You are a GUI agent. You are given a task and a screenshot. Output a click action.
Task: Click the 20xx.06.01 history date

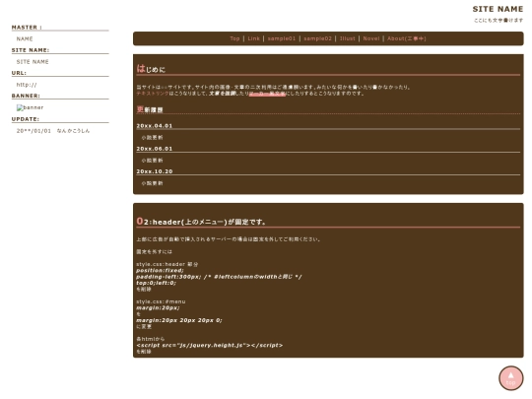[155, 149]
